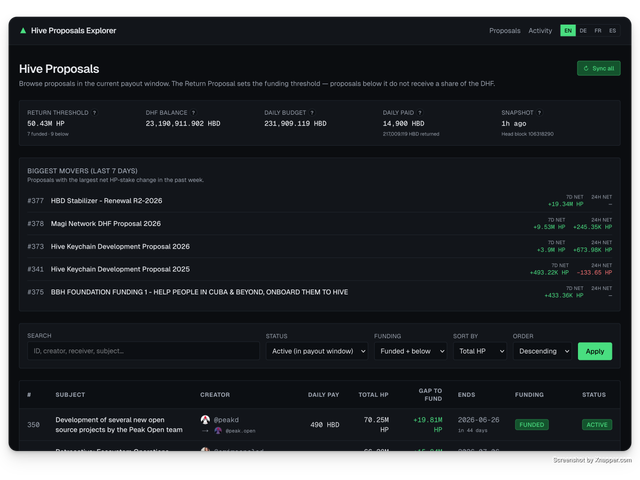The image size is (640, 480).
Task: Click the Ends column header
Action: [x=466, y=395]
